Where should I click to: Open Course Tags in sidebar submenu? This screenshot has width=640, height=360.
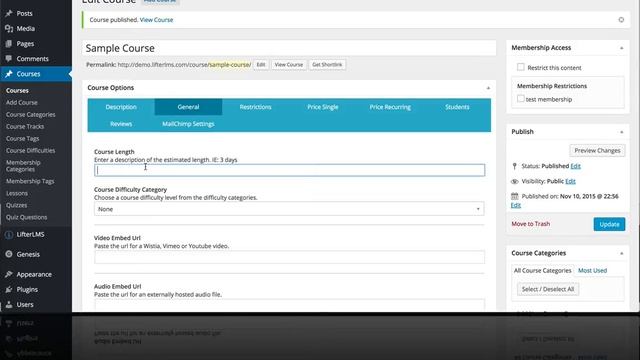coord(22,139)
